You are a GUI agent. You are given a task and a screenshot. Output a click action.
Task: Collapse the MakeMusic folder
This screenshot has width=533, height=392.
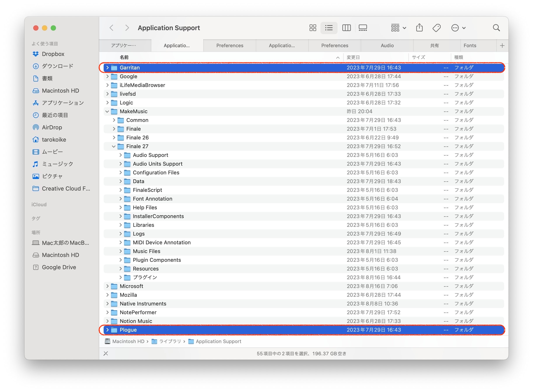pyautogui.click(x=107, y=111)
